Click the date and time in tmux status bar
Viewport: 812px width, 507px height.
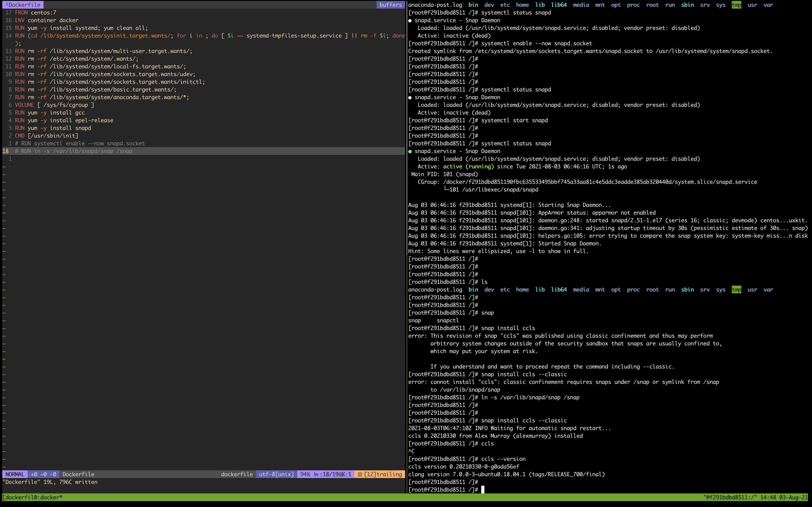click(x=784, y=497)
